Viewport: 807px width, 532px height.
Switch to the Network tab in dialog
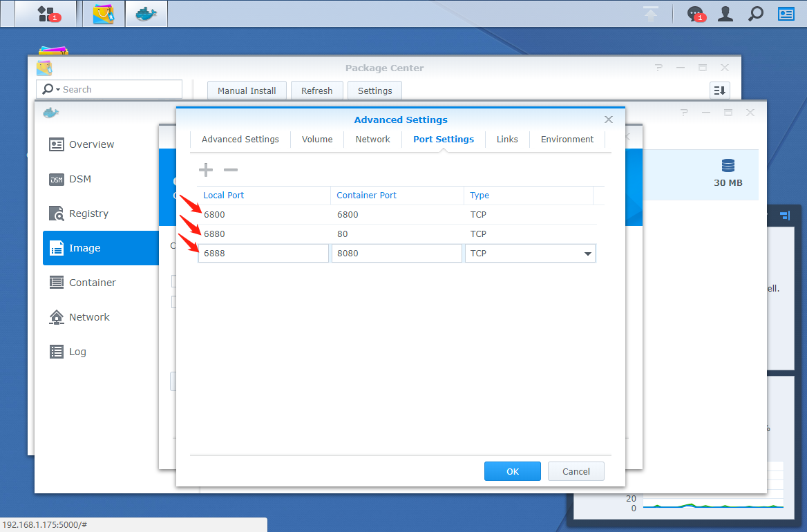[372, 140]
